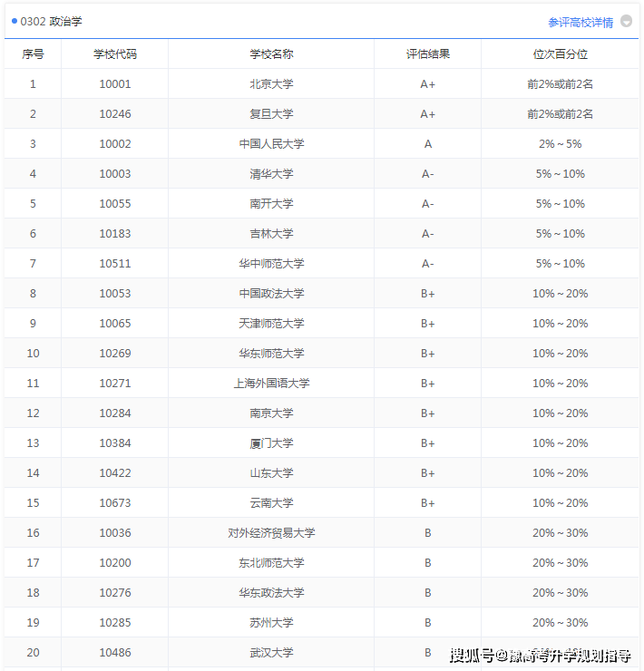The height and width of the screenshot is (671, 644).
Task: Select the 中国政法大学 cell
Action: pyautogui.click(x=271, y=294)
